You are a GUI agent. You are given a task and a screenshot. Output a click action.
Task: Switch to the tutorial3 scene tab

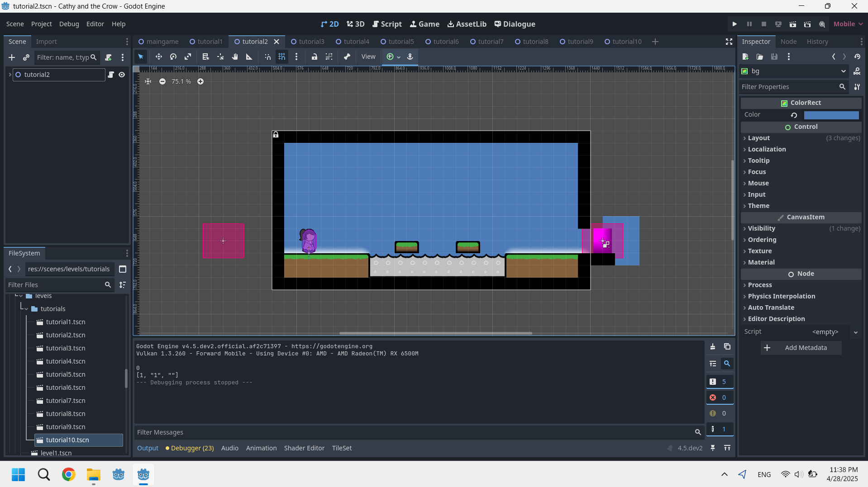pyautogui.click(x=307, y=42)
